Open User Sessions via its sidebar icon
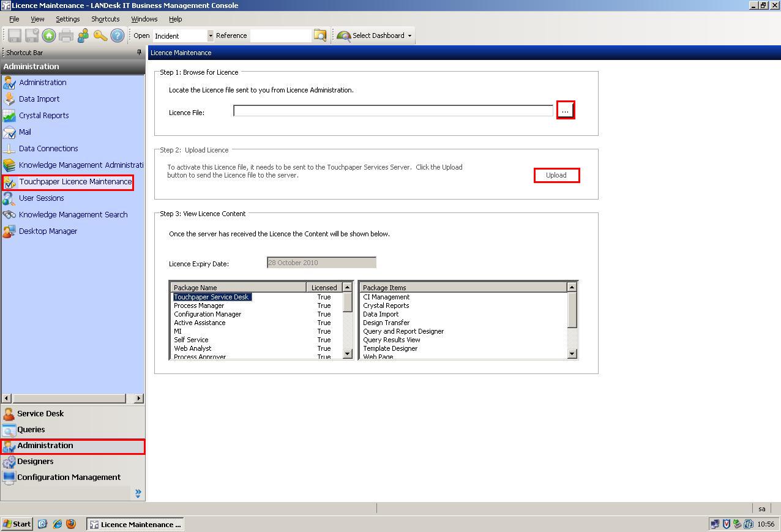Screen dimensions: 781x532 tap(9, 198)
